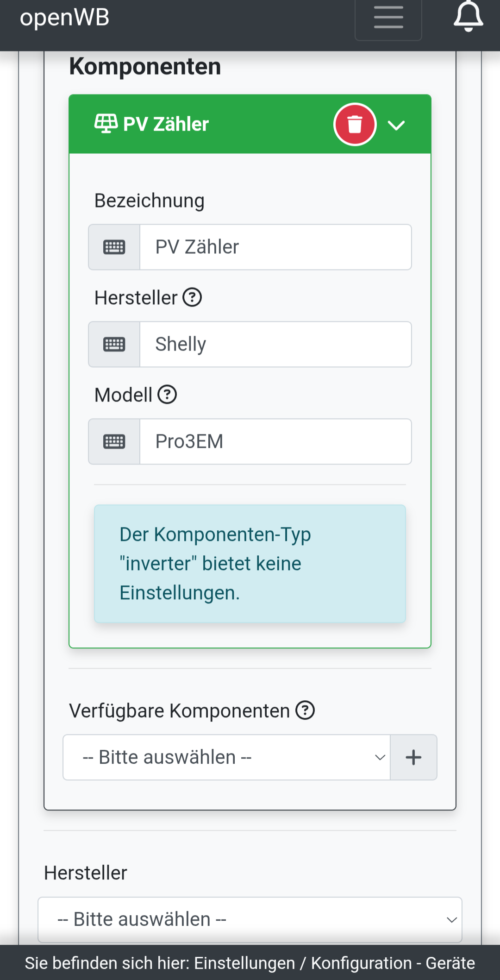This screenshot has height=980, width=500.
Task: Click the openWB brand logo link
Action: pos(65,18)
